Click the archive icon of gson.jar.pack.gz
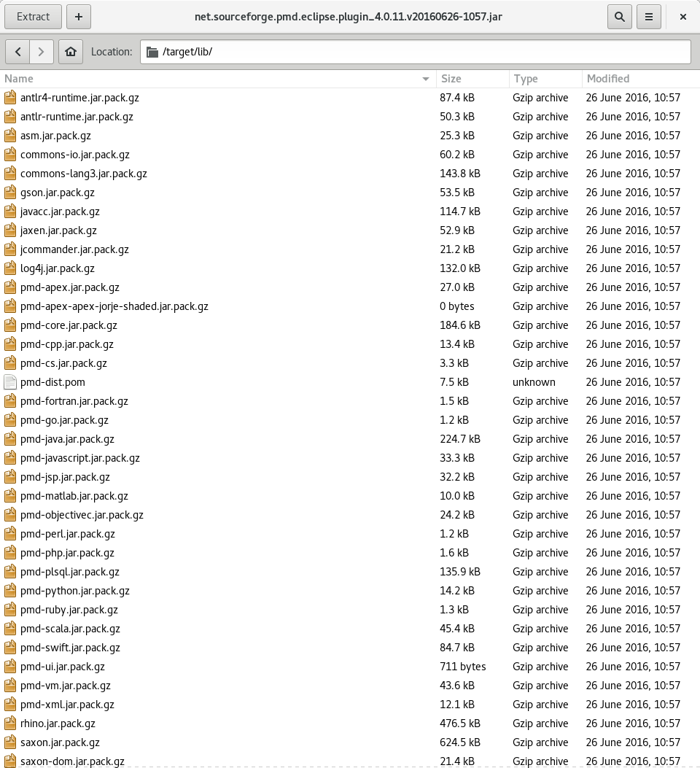This screenshot has width=700, height=768. pos(9,193)
